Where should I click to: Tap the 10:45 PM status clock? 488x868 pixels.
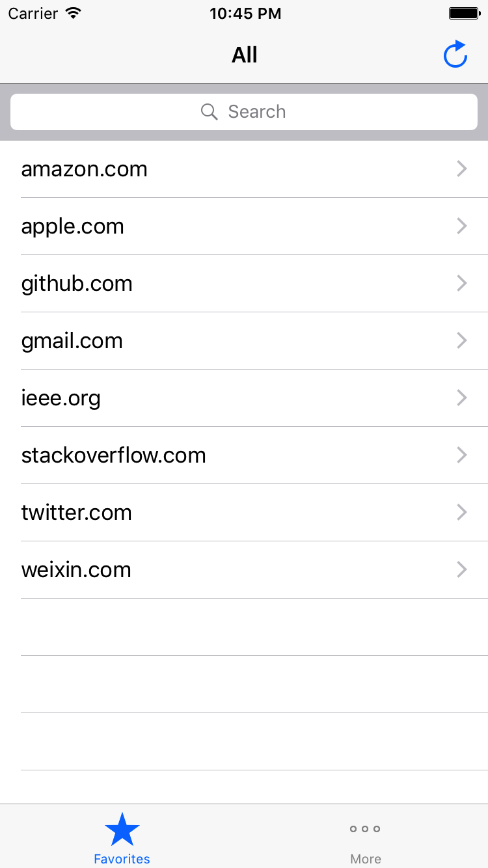coord(245,14)
